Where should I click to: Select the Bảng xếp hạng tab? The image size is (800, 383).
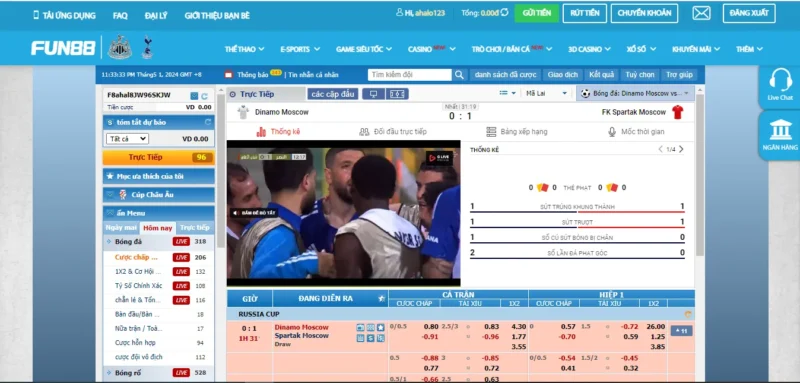click(517, 132)
